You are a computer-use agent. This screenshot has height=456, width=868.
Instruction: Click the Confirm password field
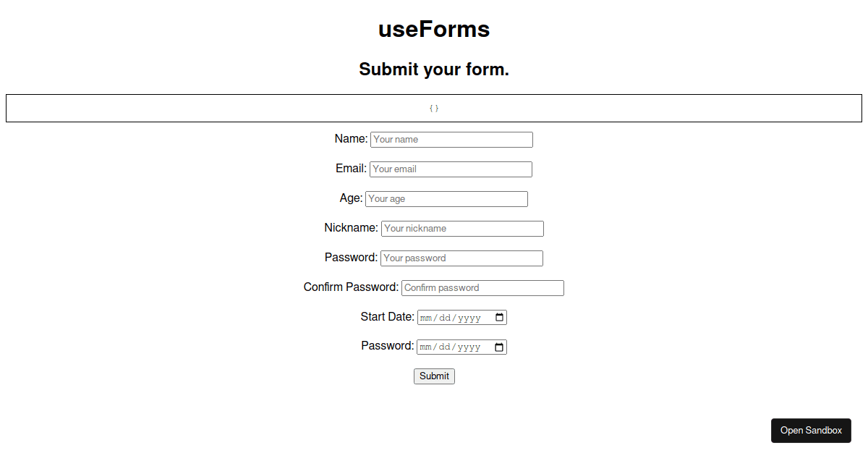point(482,288)
